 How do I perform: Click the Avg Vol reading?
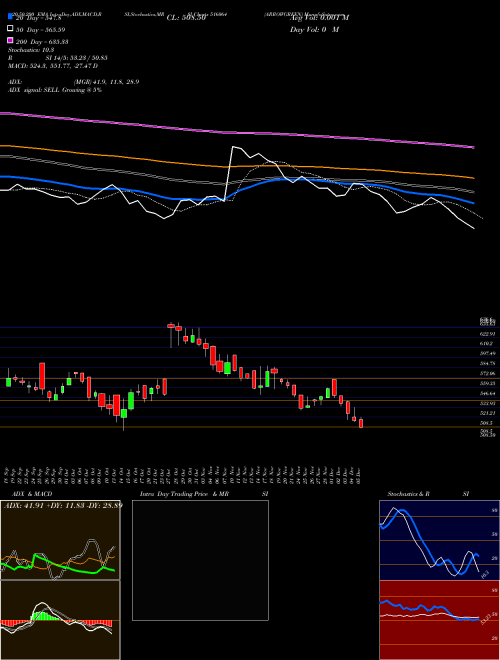click(x=319, y=18)
